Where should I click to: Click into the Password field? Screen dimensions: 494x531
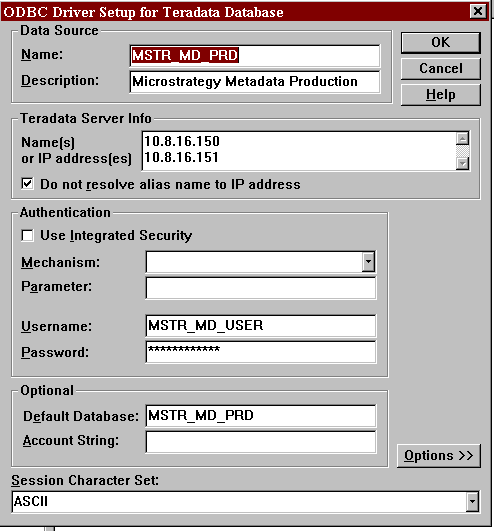click(261, 352)
